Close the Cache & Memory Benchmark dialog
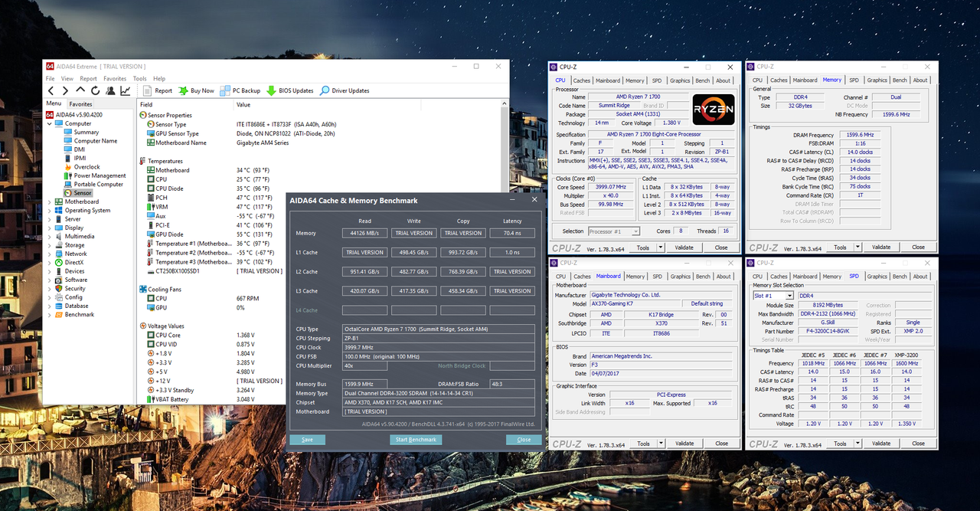 [x=524, y=440]
